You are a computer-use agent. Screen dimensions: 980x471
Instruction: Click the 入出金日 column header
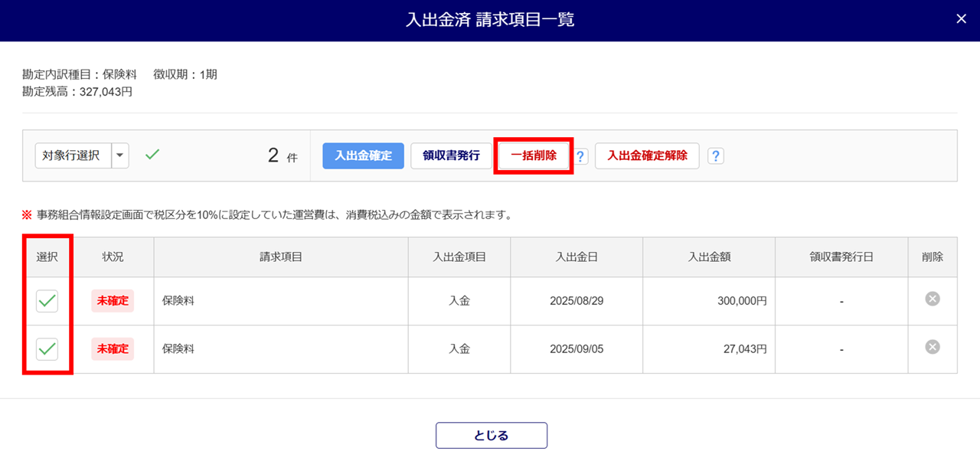pos(577,257)
